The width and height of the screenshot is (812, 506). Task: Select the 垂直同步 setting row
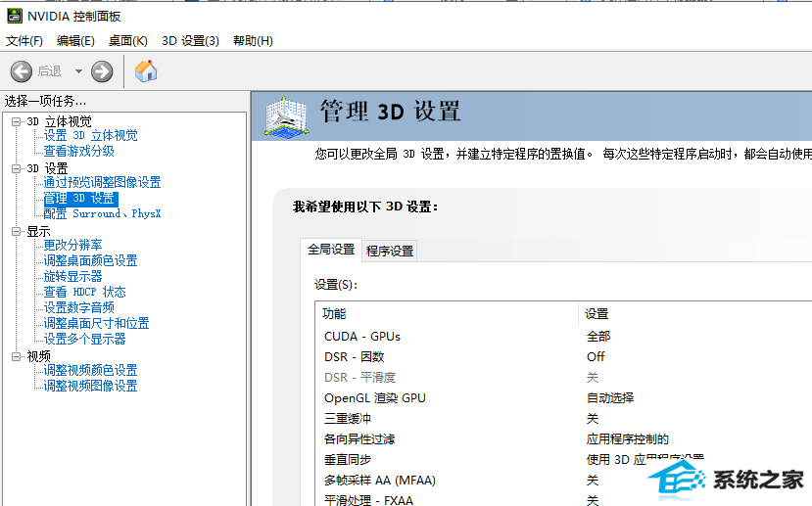(x=563, y=460)
